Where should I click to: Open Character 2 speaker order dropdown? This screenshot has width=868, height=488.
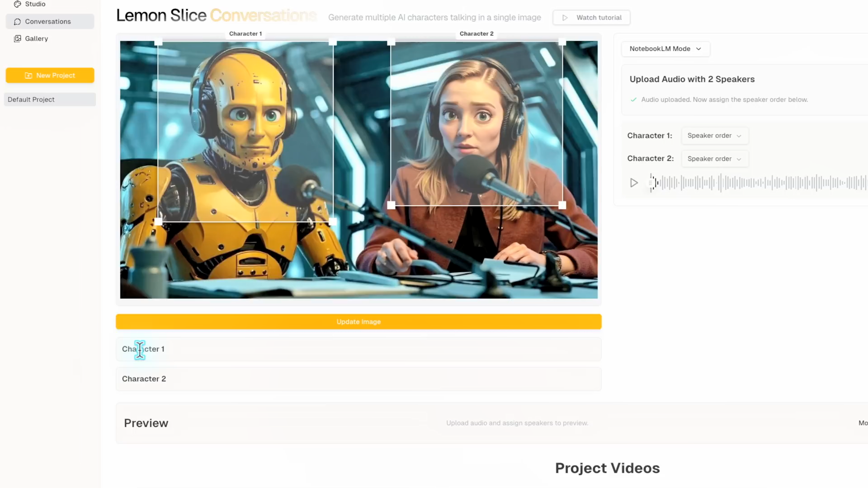(714, 159)
